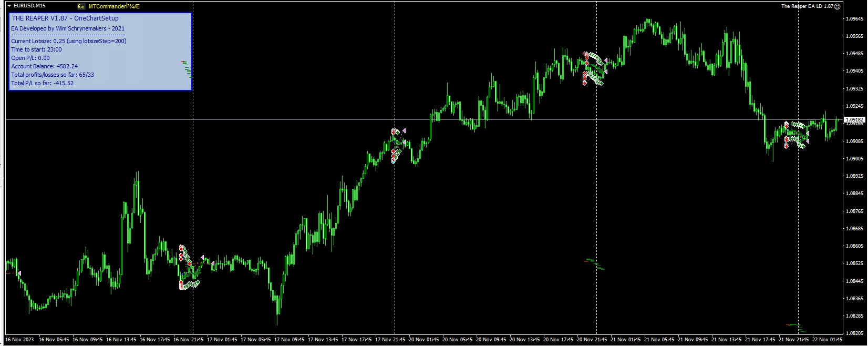Click the '16 Nov 13:45' time axis label
This screenshot has height=346, width=868.
point(121,339)
